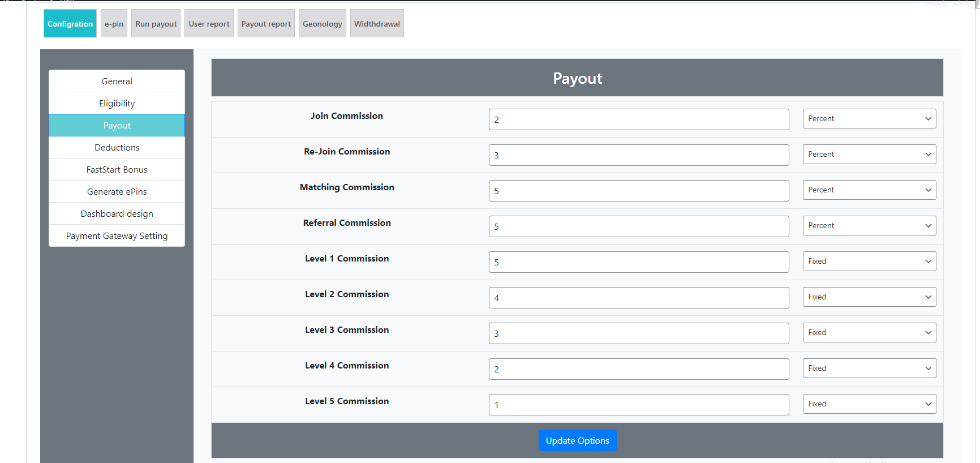The height and width of the screenshot is (463, 980).
Task: Go to FastStart Bonus settings
Action: tap(117, 170)
